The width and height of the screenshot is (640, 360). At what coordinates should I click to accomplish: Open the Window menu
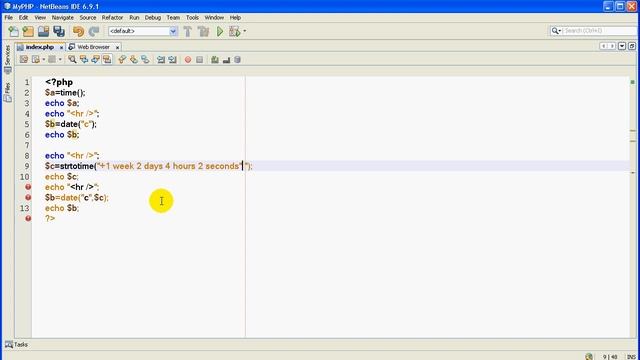[x=214, y=18]
